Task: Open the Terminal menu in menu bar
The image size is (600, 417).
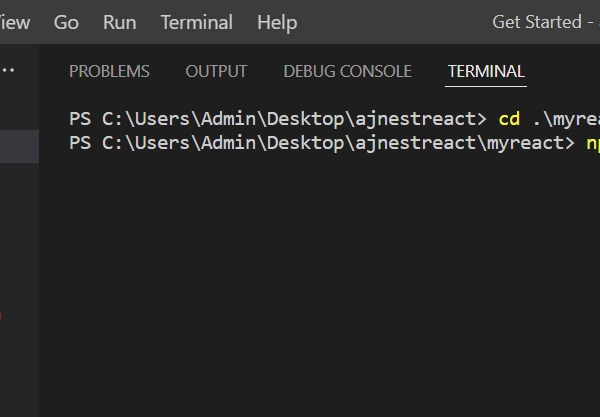Action: (196, 22)
